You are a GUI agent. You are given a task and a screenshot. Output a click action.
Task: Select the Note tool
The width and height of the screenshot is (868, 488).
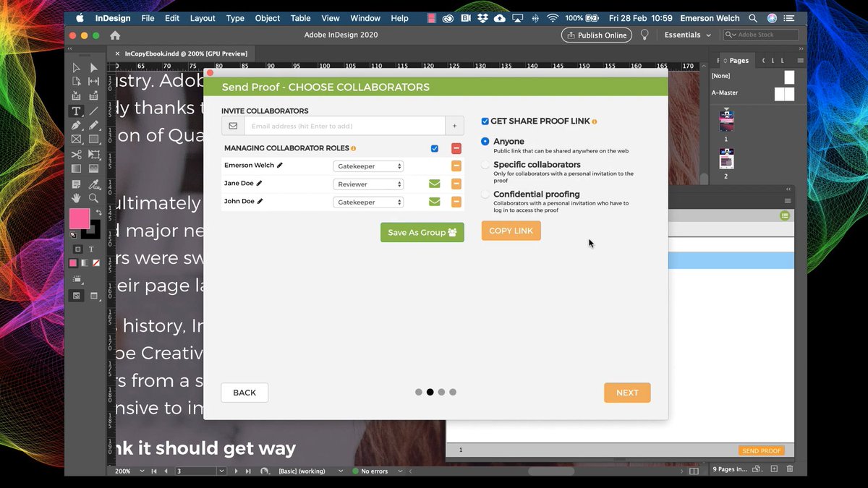76,183
